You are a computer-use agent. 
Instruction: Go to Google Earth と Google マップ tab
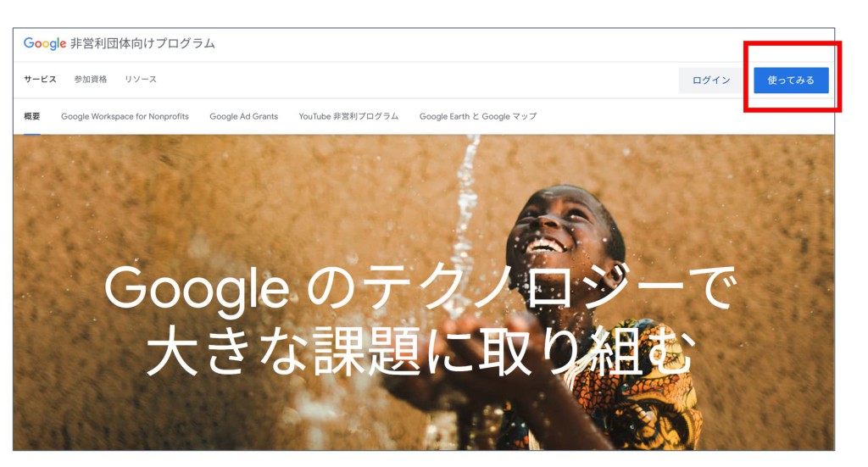pos(478,116)
